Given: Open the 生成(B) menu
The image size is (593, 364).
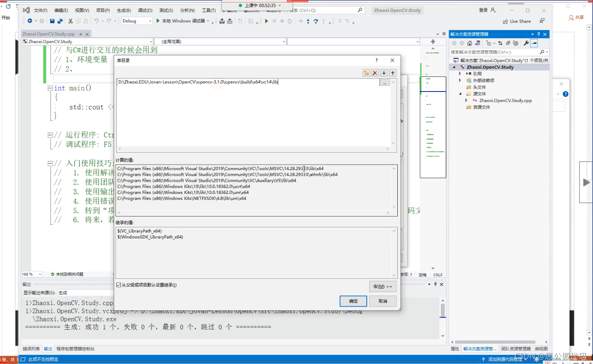Looking at the screenshot, I should [x=124, y=10].
